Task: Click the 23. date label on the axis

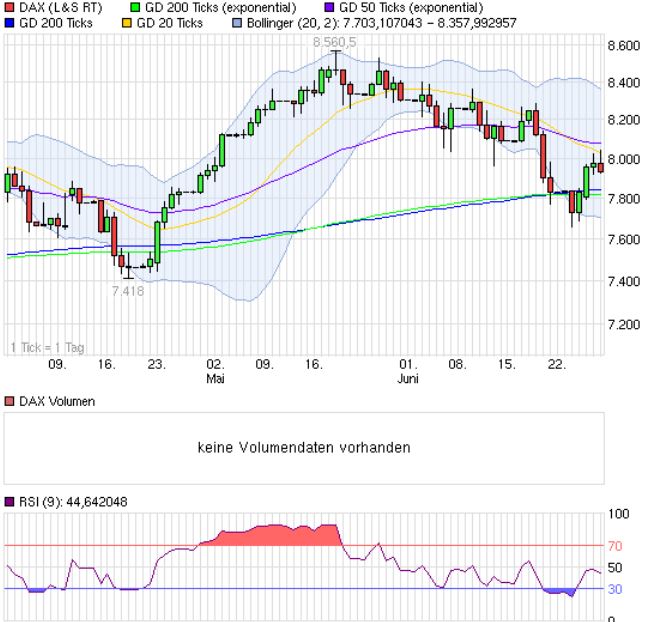Action: [x=157, y=364]
